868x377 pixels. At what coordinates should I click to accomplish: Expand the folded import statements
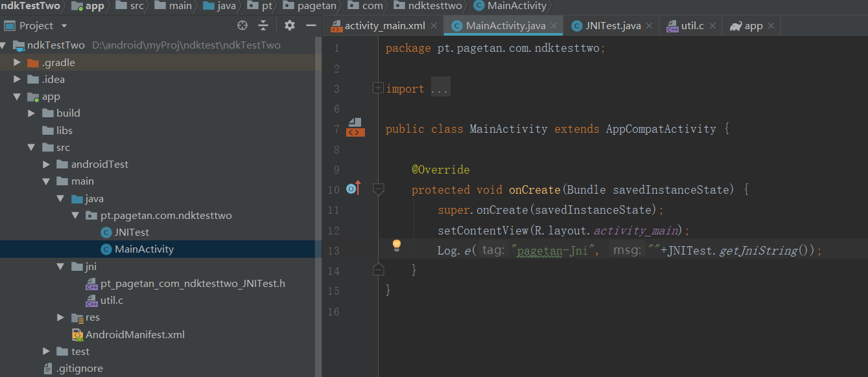tap(378, 88)
